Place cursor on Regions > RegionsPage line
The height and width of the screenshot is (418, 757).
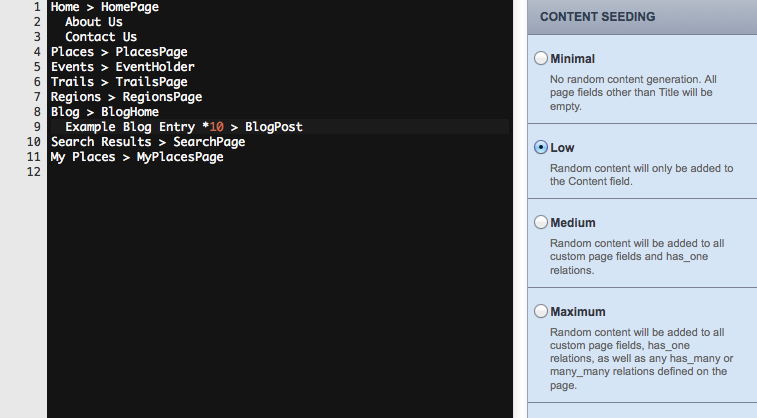(126, 97)
